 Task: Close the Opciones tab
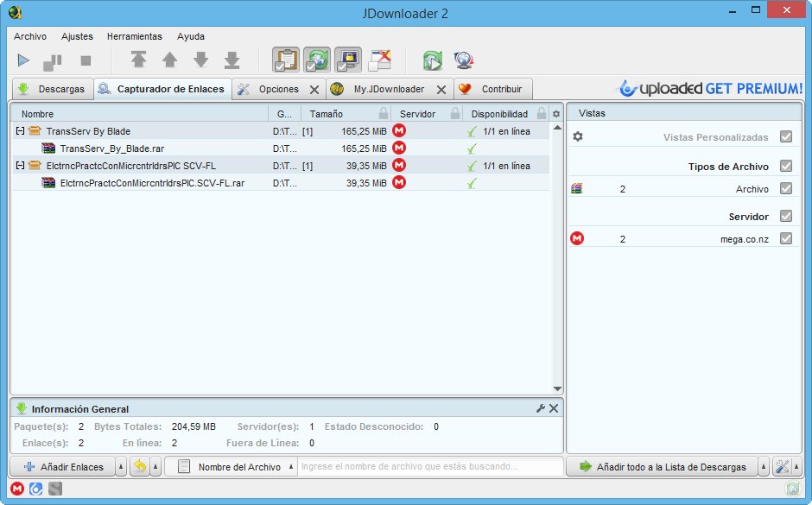[x=314, y=90]
